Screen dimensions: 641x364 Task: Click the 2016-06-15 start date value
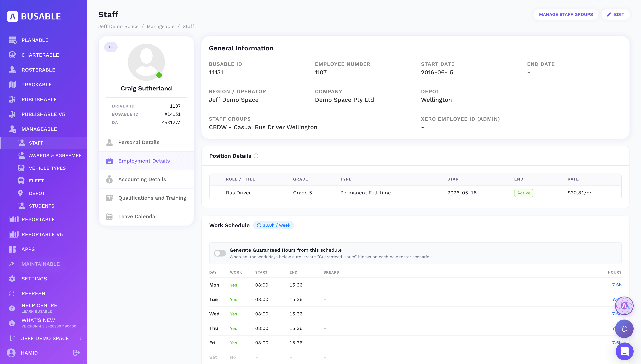click(437, 72)
